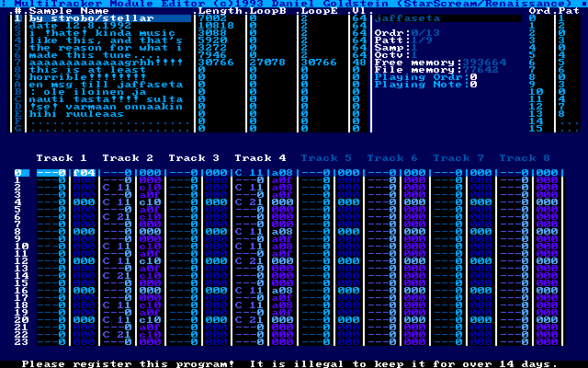The height and width of the screenshot is (368, 588).
Task: Enable the dimmed Track 5 header
Action: coord(326,158)
